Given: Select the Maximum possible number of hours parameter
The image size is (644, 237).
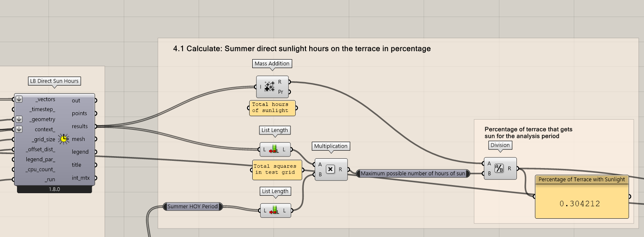Looking at the screenshot, I should tap(413, 173).
